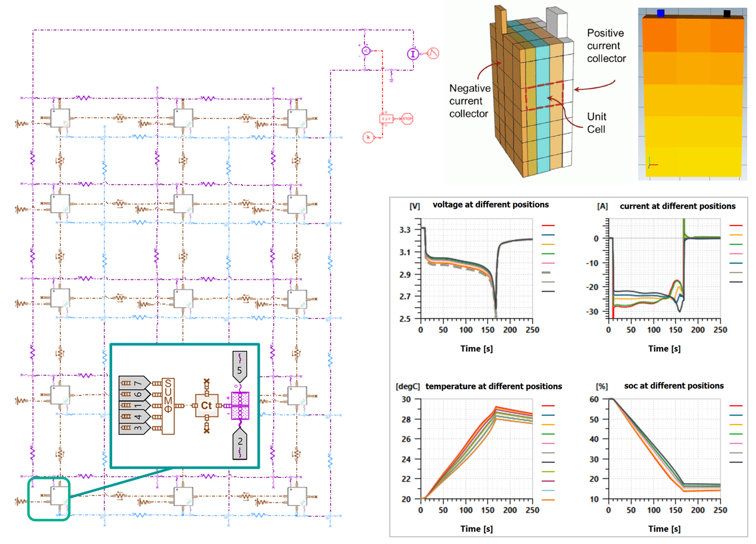The image size is (756, 544).
Task: Select the x>y comparator block
Action: click(386, 118)
